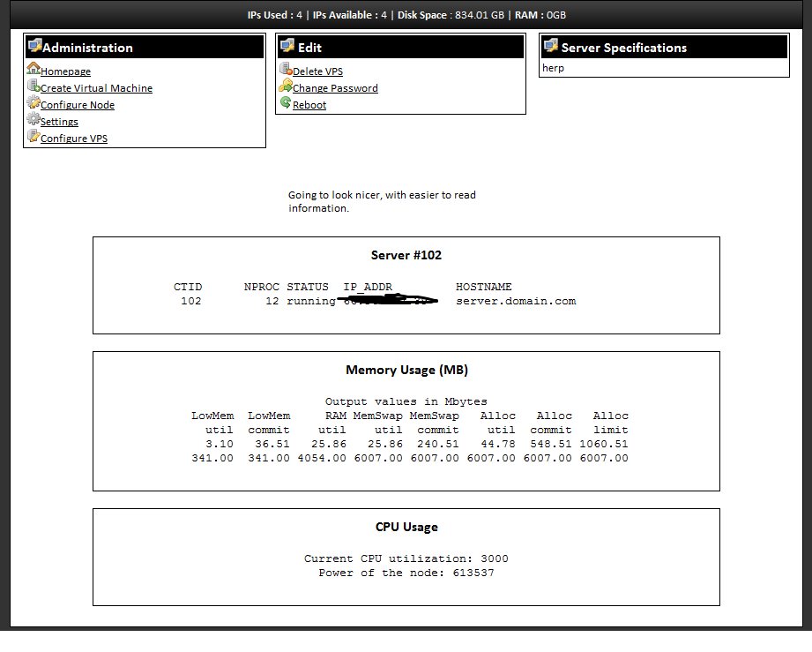Click the green refresh icon beside Reboot

click(286, 102)
